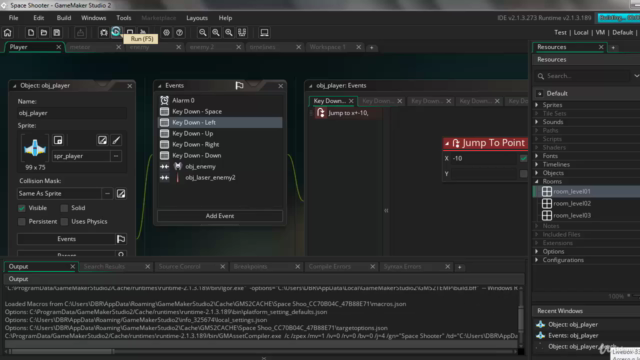This screenshot has width=640, height=360.
Task: Click the Add Event button
Action: point(220,216)
